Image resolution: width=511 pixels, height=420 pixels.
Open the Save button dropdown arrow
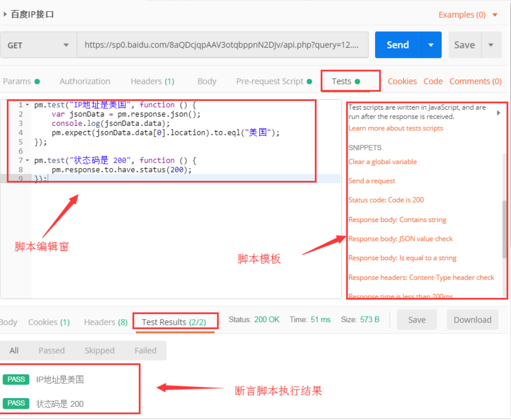point(491,45)
